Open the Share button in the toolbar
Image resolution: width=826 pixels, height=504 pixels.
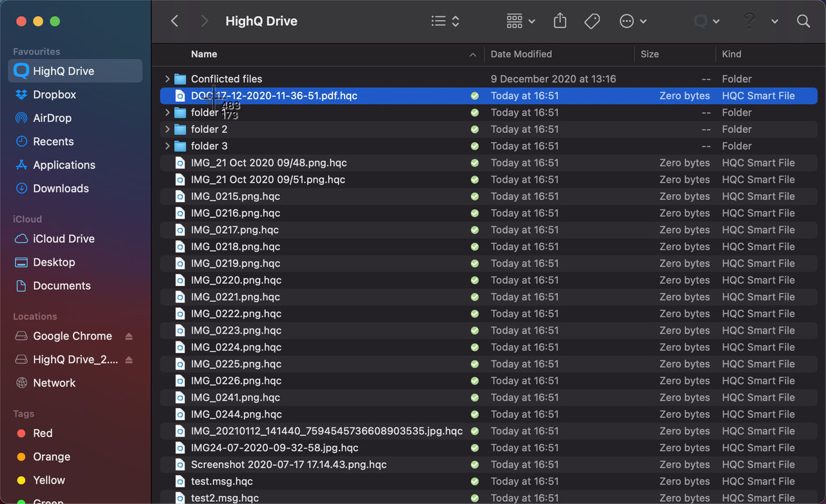click(x=560, y=21)
